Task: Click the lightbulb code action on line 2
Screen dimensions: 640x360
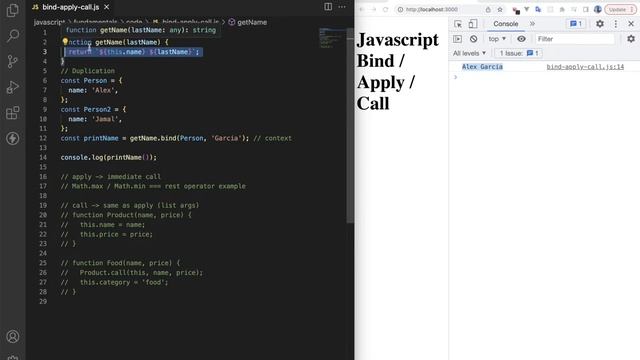Action: [x=65, y=42]
